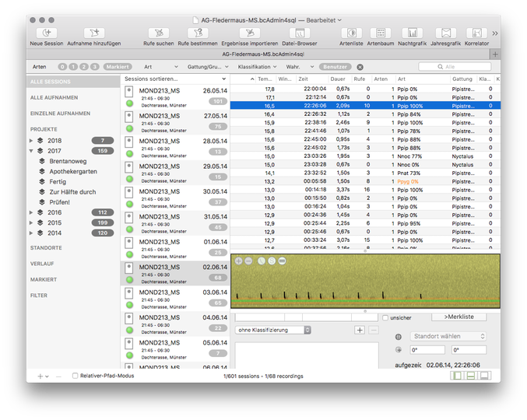Open the ohne Klassifizierung dropdown
The height and width of the screenshot is (420, 527).
click(274, 331)
